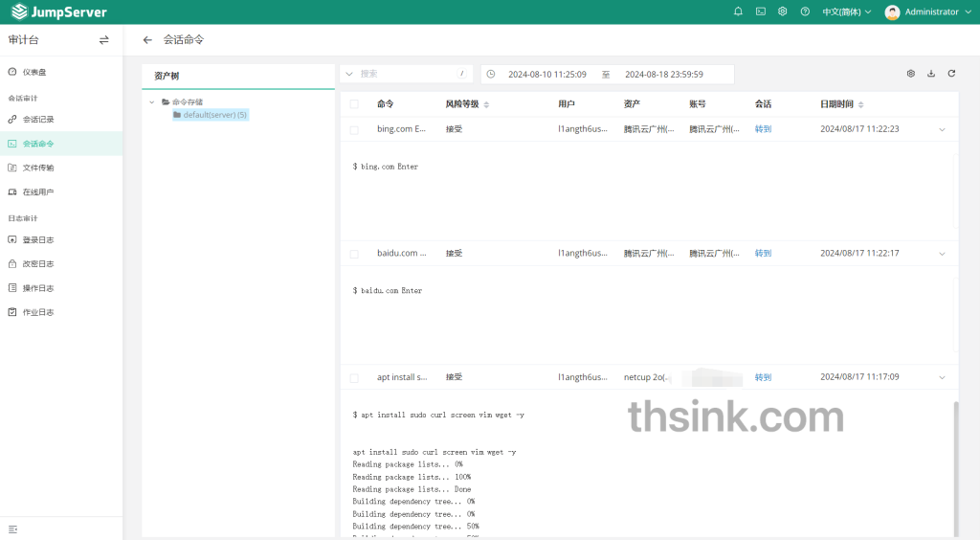Refresh the command table
The height and width of the screenshot is (540, 980).
pyautogui.click(x=951, y=74)
